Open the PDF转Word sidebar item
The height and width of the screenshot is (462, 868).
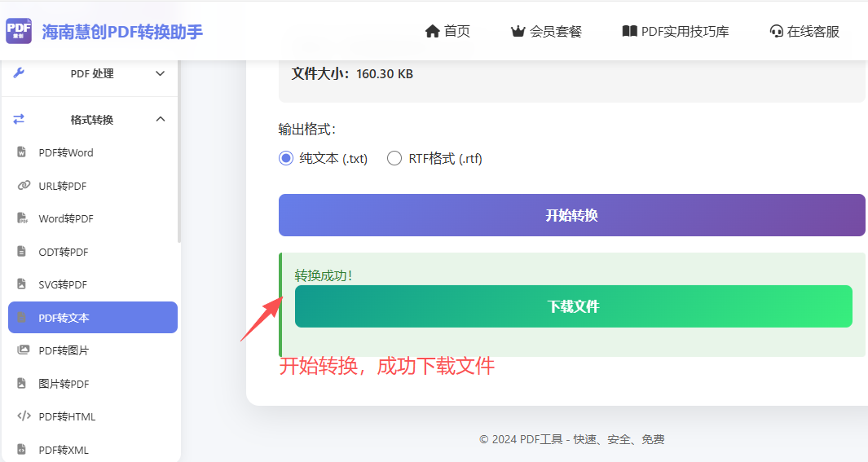92,152
